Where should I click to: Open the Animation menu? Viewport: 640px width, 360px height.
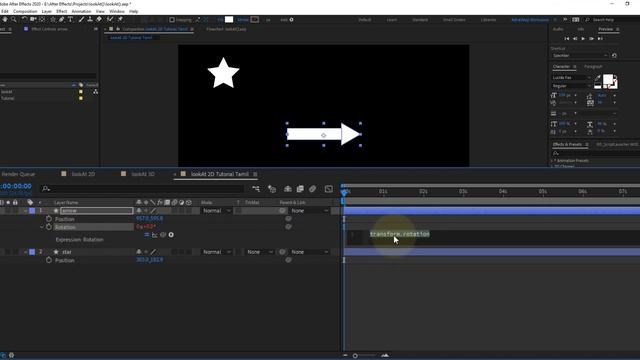(x=81, y=11)
